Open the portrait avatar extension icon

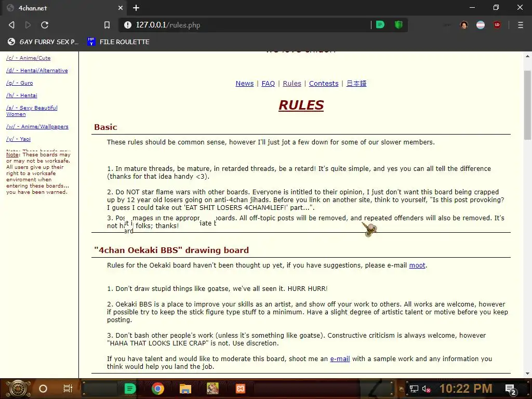[x=464, y=25]
